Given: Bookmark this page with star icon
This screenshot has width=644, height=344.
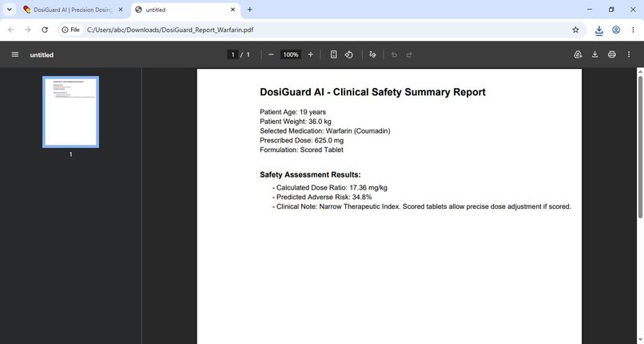Looking at the screenshot, I should pyautogui.click(x=575, y=30).
